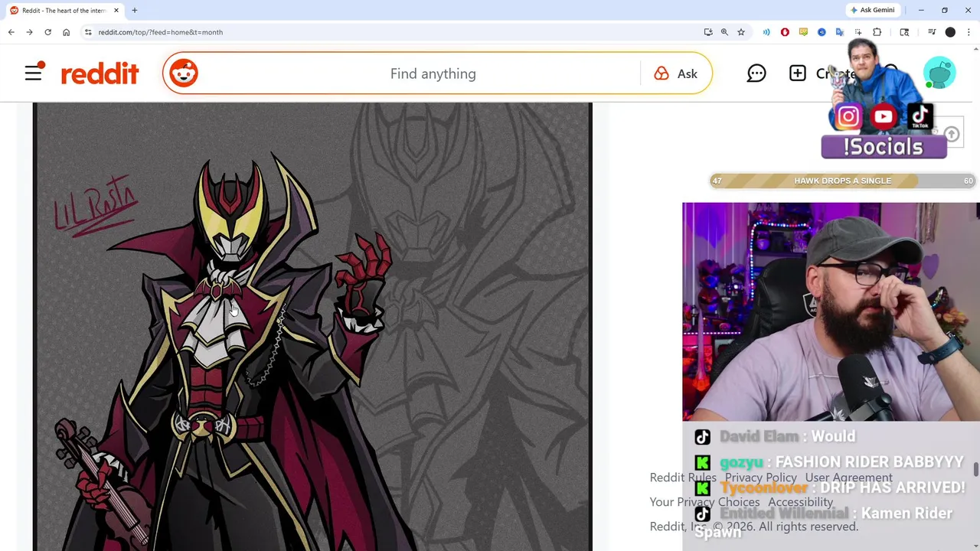
Task: Click chat message from David Elam
Action: click(x=775, y=436)
